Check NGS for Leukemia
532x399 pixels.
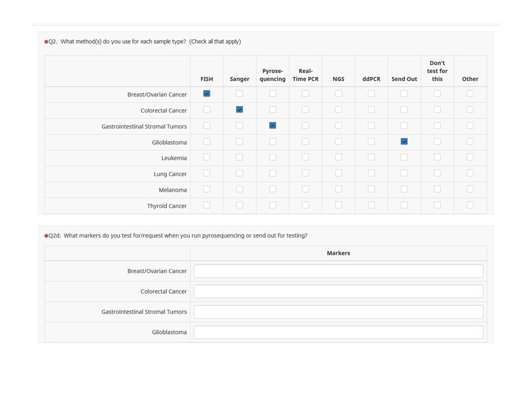[x=339, y=157]
